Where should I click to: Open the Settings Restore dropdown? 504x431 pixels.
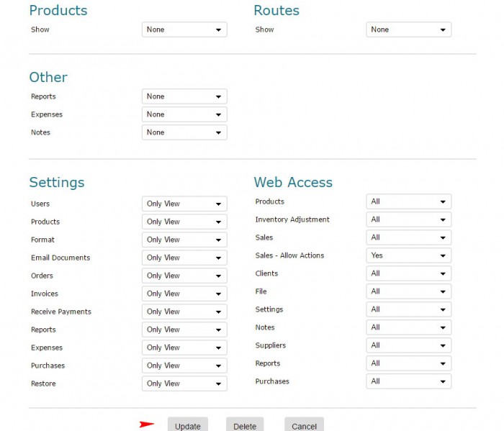point(184,384)
